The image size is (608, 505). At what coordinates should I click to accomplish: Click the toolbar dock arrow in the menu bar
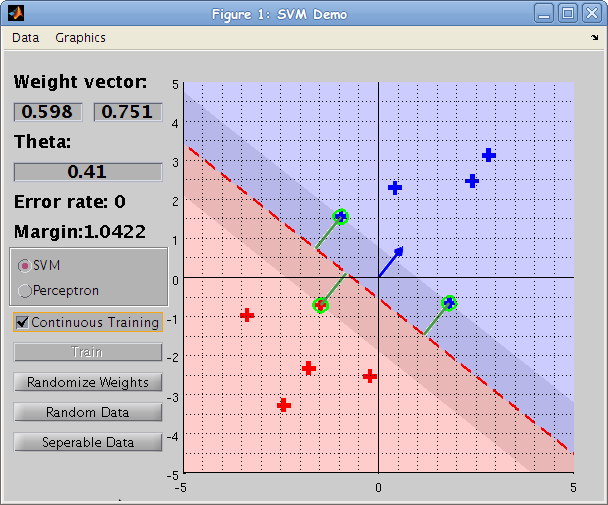coord(594,38)
